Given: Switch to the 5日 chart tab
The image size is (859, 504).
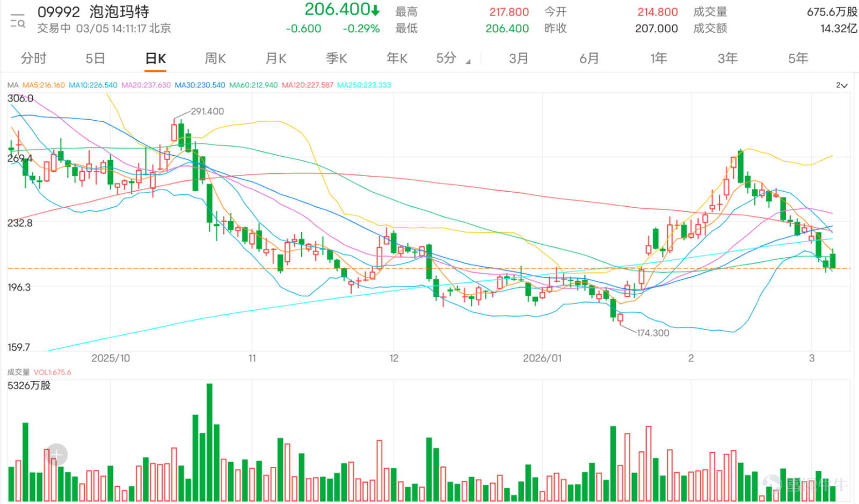Looking at the screenshot, I should click(95, 58).
